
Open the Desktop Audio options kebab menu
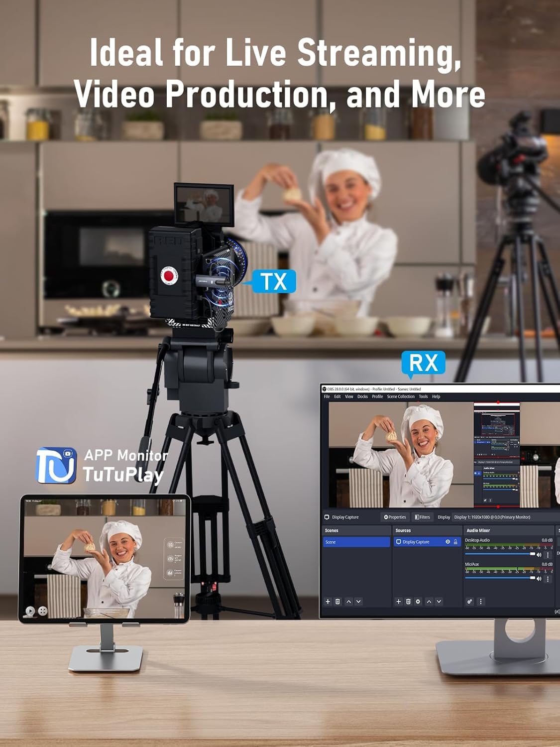tap(548, 555)
